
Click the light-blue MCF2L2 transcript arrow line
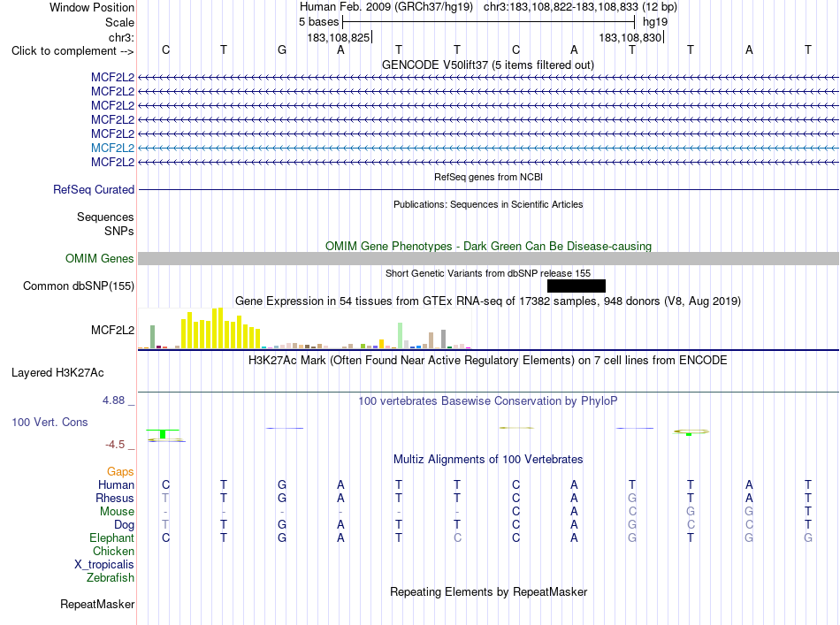[488, 148]
